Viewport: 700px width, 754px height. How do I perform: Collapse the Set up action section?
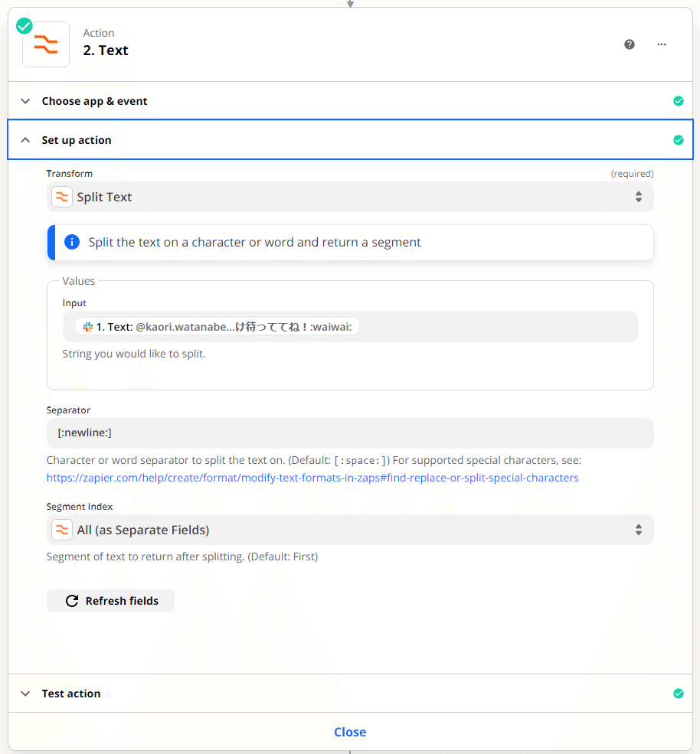point(350,139)
